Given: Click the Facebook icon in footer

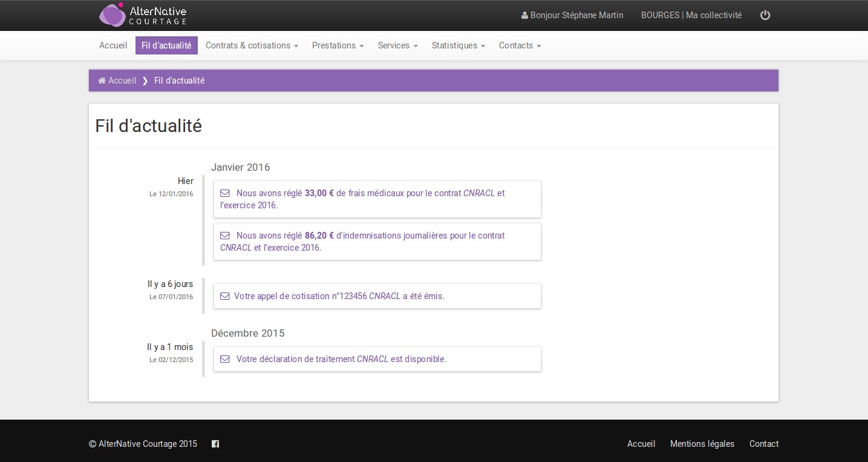Looking at the screenshot, I should [215, 444].
